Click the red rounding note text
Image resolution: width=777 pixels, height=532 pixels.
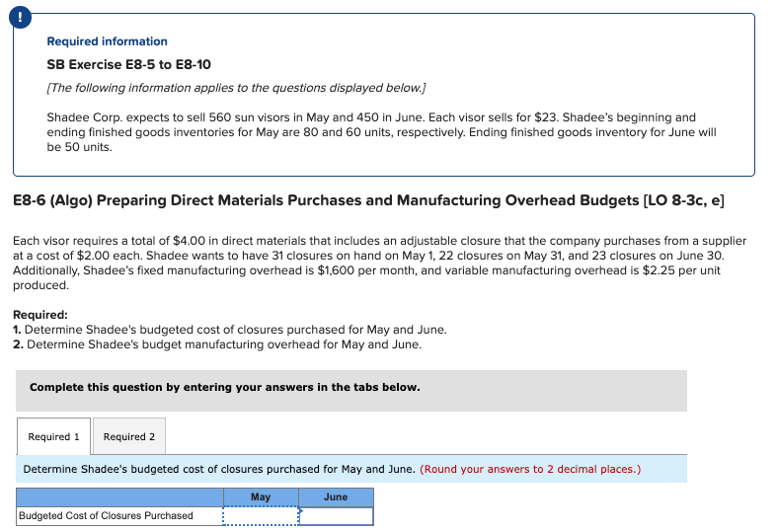[530, 469]
